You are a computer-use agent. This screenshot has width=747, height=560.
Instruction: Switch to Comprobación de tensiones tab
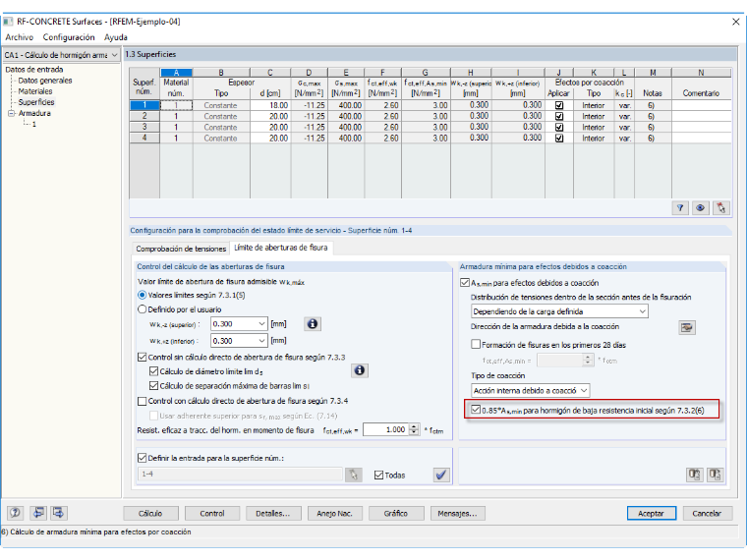pyautogui.click(x=181, y=249)
